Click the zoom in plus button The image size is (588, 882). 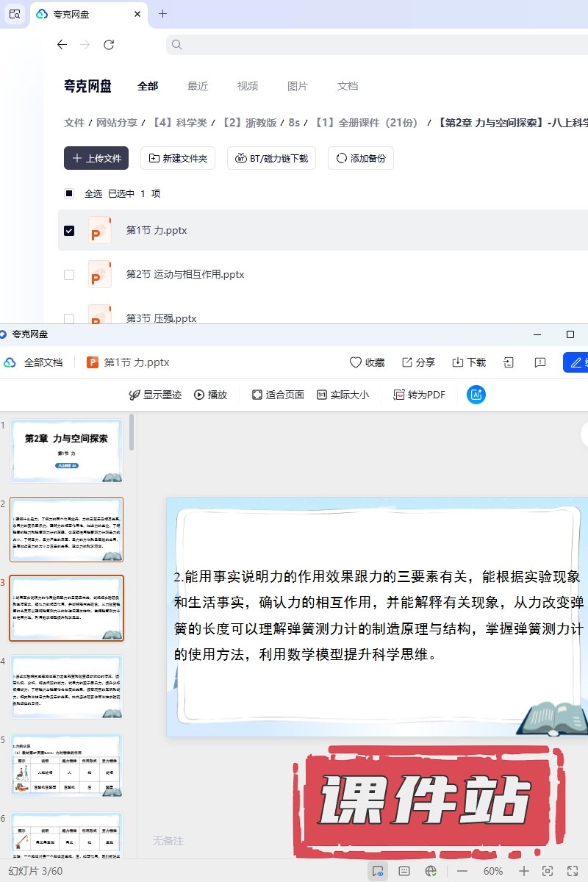(x=524, y=871)
